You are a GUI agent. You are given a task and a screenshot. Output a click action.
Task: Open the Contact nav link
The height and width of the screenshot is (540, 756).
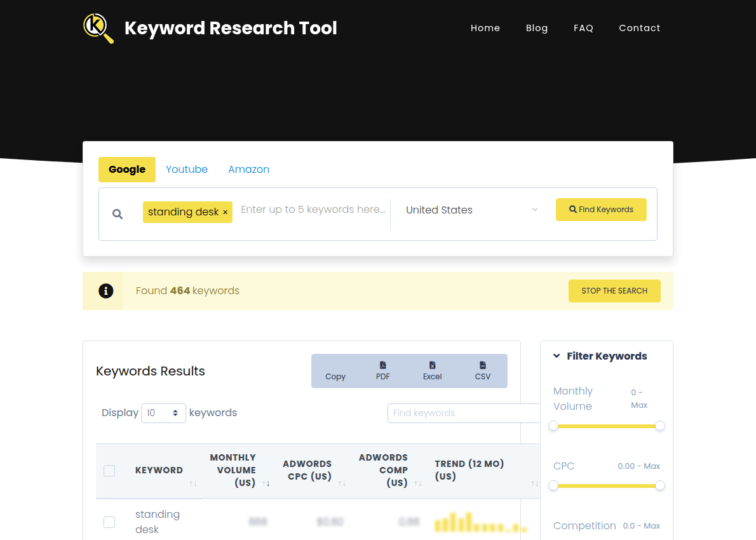639,28
